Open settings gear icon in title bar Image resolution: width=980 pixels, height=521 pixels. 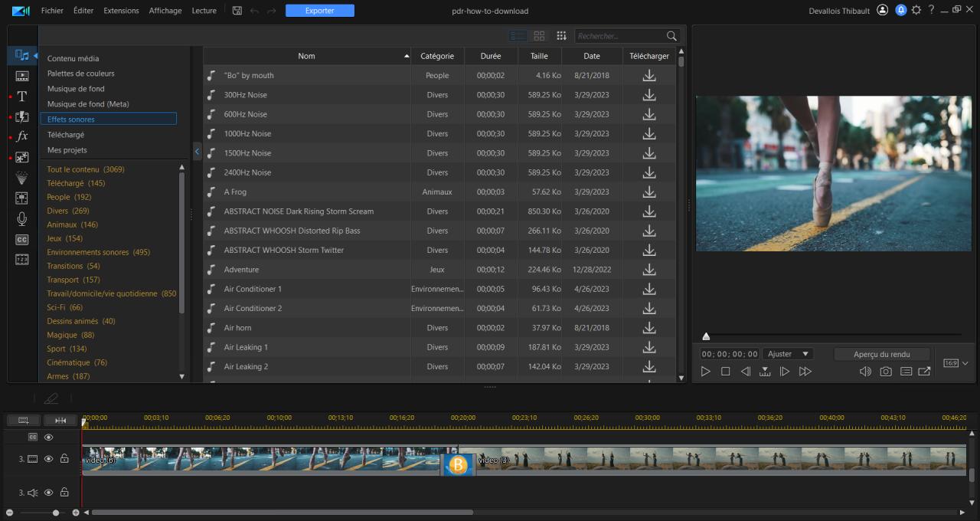[x=916, y=11]
